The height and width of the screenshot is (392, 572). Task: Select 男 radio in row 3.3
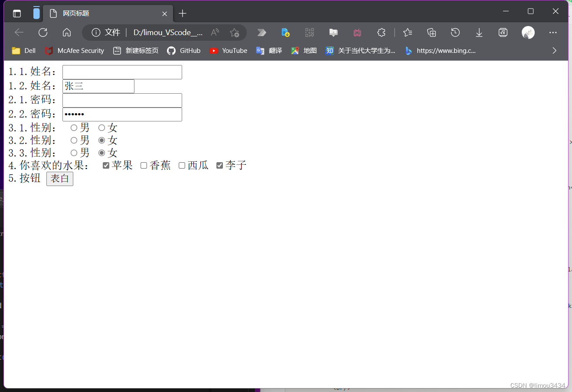(x=74, y=153)
